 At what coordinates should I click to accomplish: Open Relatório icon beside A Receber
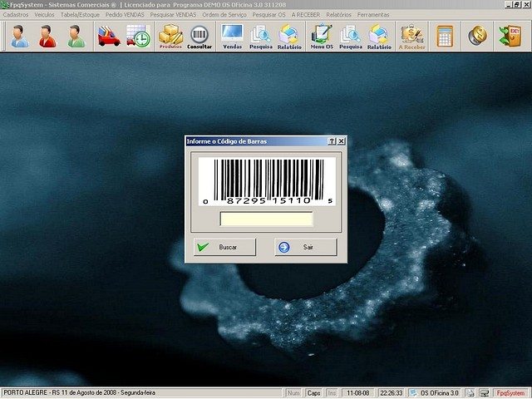(x=379, y=37)
